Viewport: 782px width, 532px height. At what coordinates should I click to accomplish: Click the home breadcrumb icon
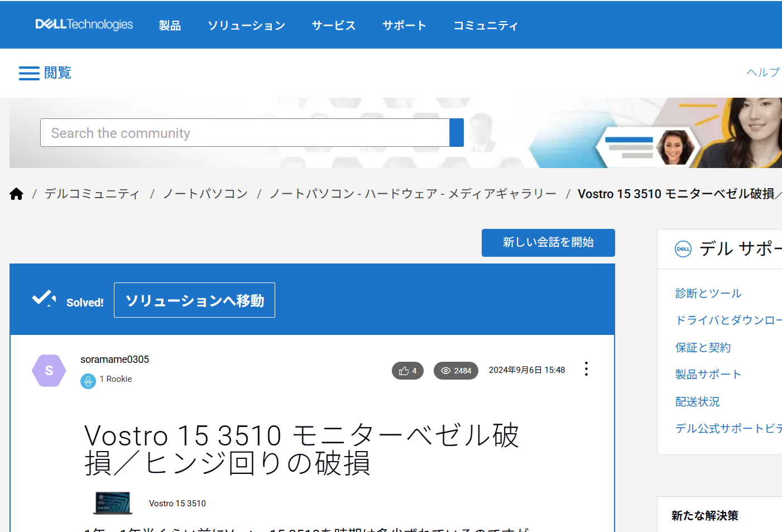click(17, 194)
